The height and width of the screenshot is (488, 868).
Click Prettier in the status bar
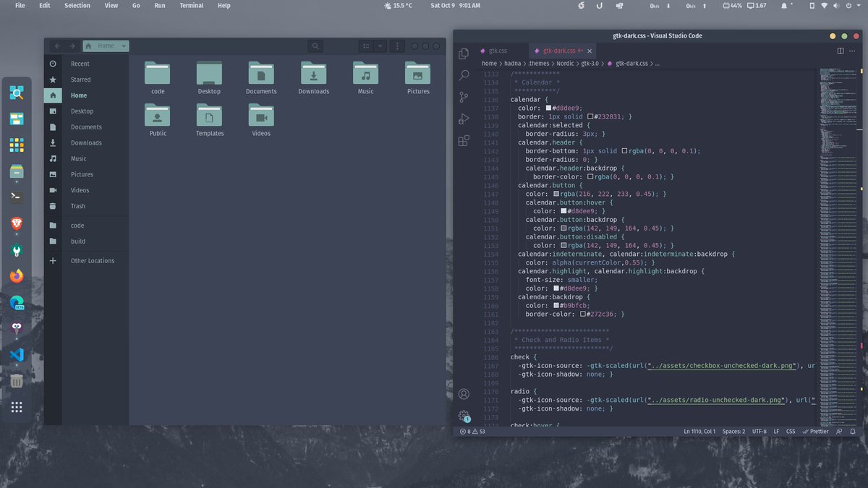815,432
